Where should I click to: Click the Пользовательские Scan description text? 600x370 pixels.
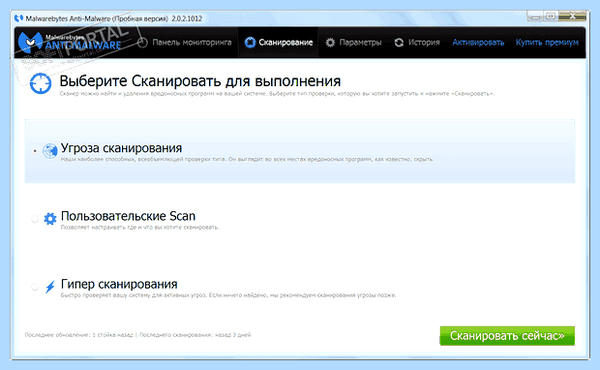(140, 227)
